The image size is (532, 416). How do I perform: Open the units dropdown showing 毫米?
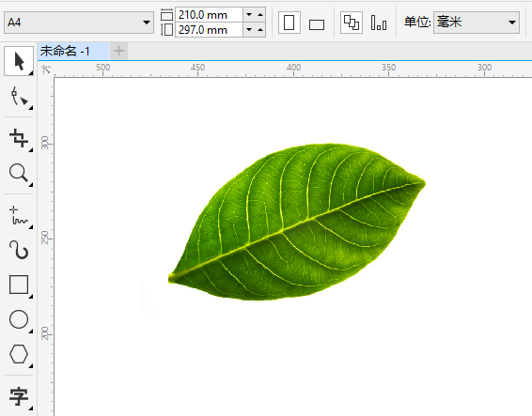(x=477, y=23)
